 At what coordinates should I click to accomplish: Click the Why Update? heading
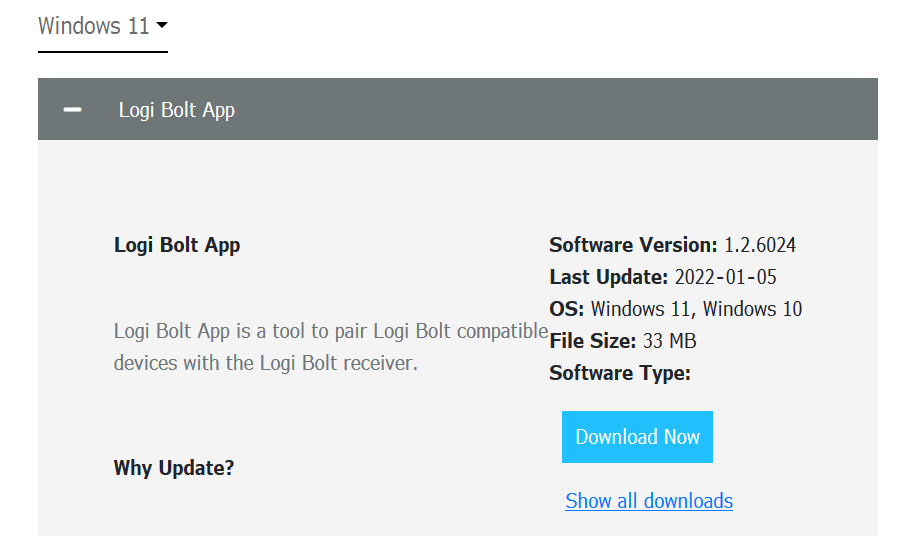pyautogui.click(x=174, y=468)
